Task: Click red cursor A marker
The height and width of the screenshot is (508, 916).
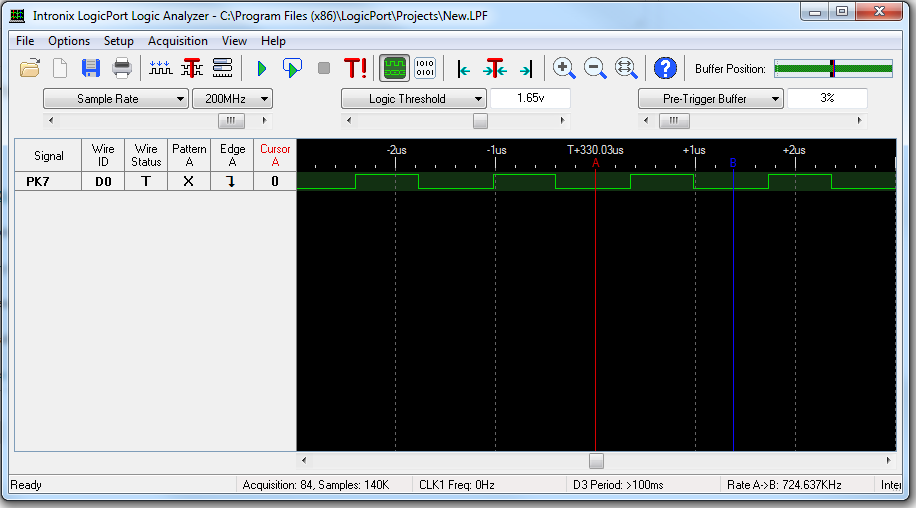Action: click(x=595, y=163)
